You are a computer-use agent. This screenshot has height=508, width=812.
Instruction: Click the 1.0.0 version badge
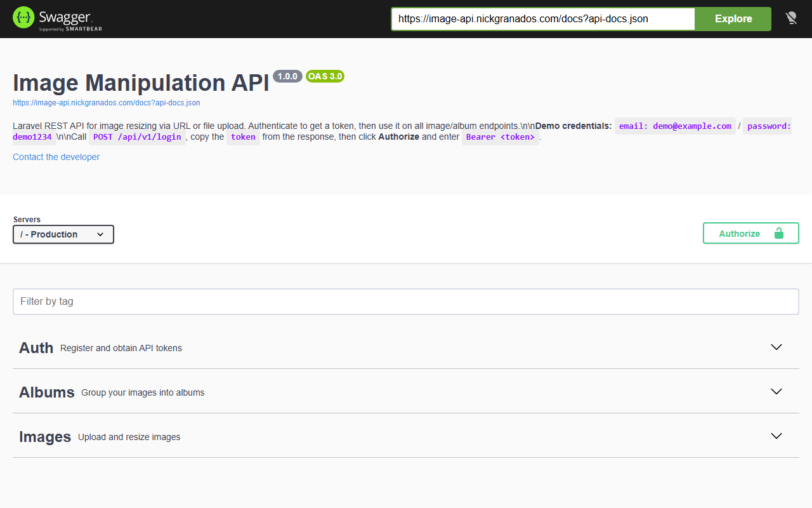(287, 76)
